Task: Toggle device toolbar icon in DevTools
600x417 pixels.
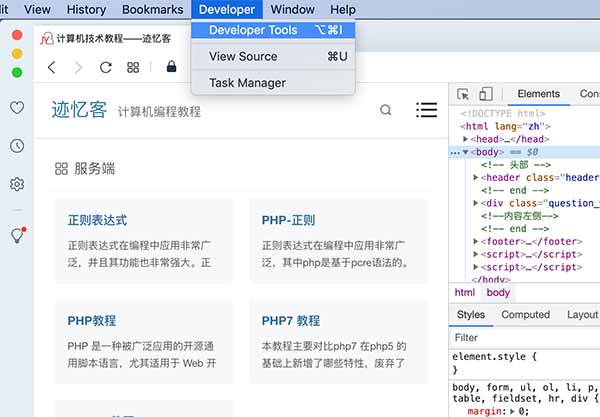Action: (486, 94)
